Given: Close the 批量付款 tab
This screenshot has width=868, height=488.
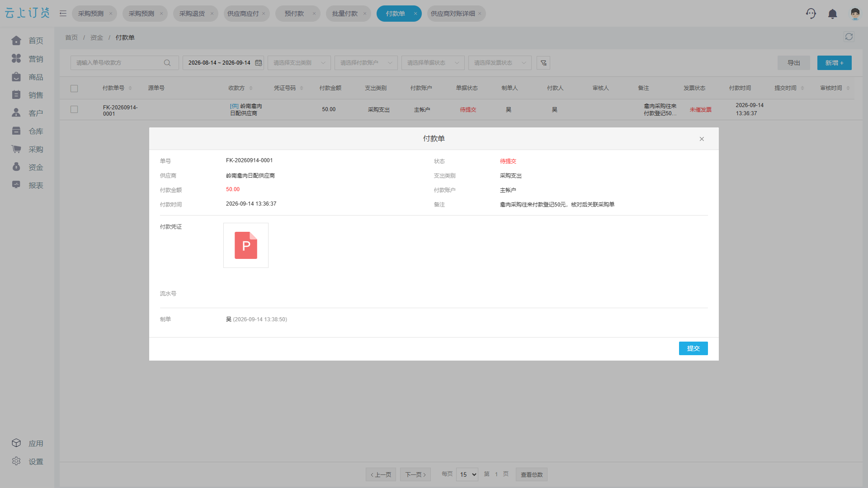Looking at the screenshot, I should click(364, 14).
